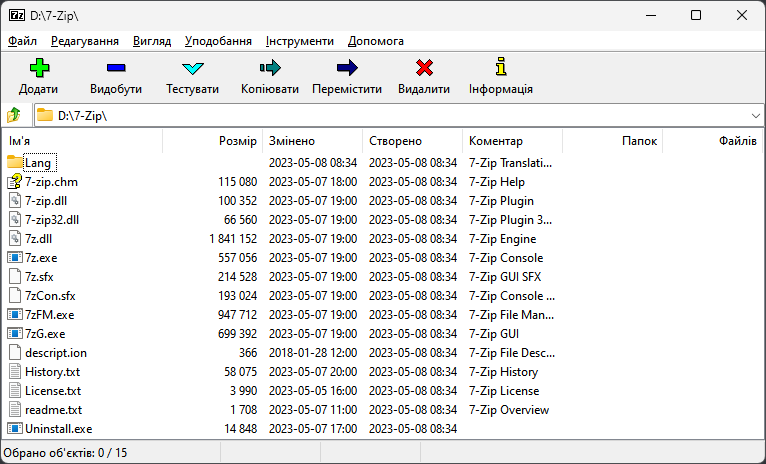Click the modified date 2023-05-07 11:00
766x464 pixels.
click(x=313, y=410)
